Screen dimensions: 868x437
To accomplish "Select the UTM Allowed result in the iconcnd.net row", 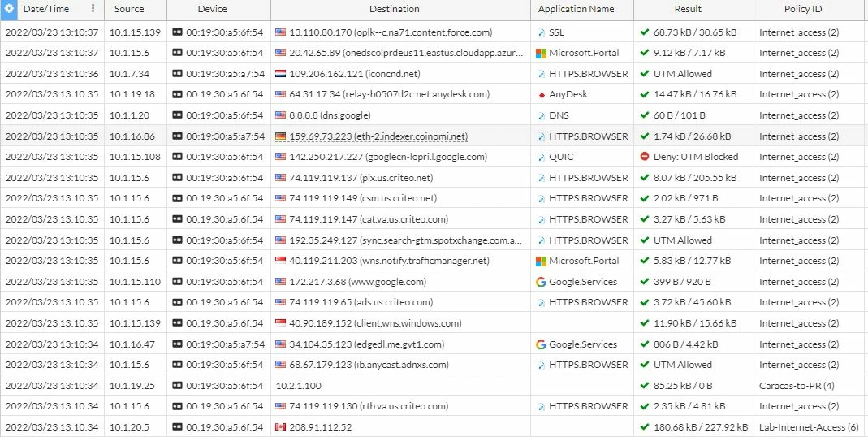I will pyautogui.click(x=683, y=74).
